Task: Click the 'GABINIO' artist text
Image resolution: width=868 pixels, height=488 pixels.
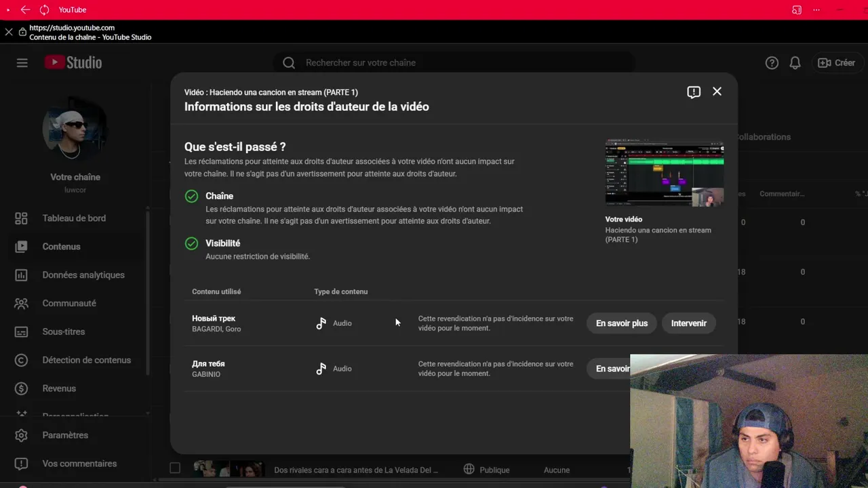Action: click(206, 374)
